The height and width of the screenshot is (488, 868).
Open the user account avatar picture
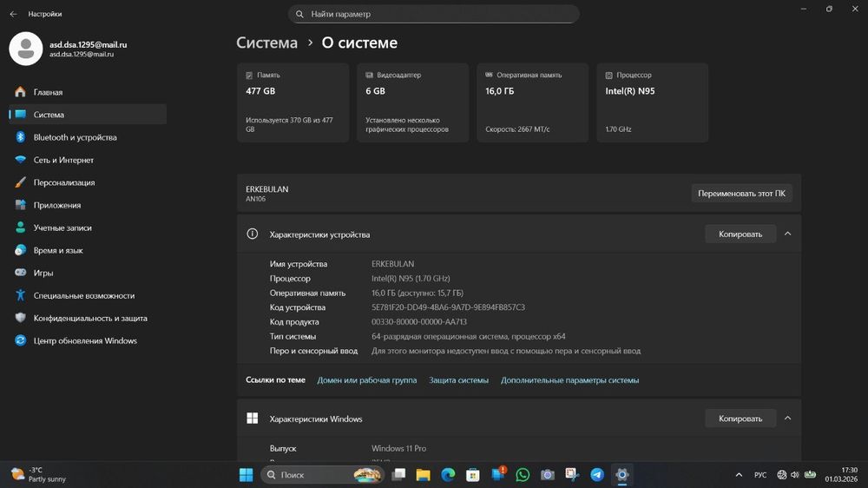pyautogui.click(x=25, y=49)
